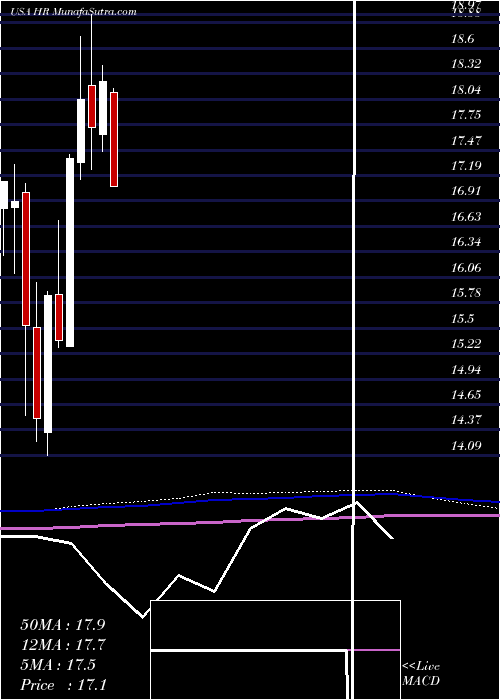Click the 16.91 price axis label
Screen dimensions: 500x700
(466, 191)
